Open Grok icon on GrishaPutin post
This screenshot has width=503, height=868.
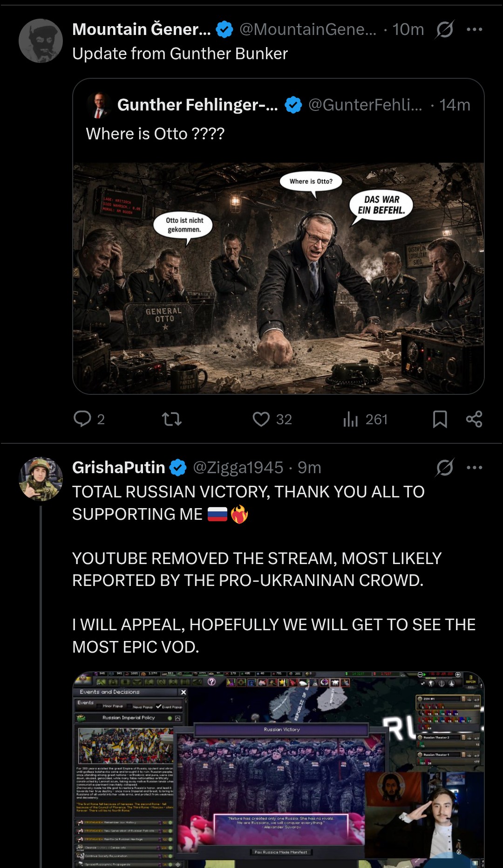[x=444, y=468]
